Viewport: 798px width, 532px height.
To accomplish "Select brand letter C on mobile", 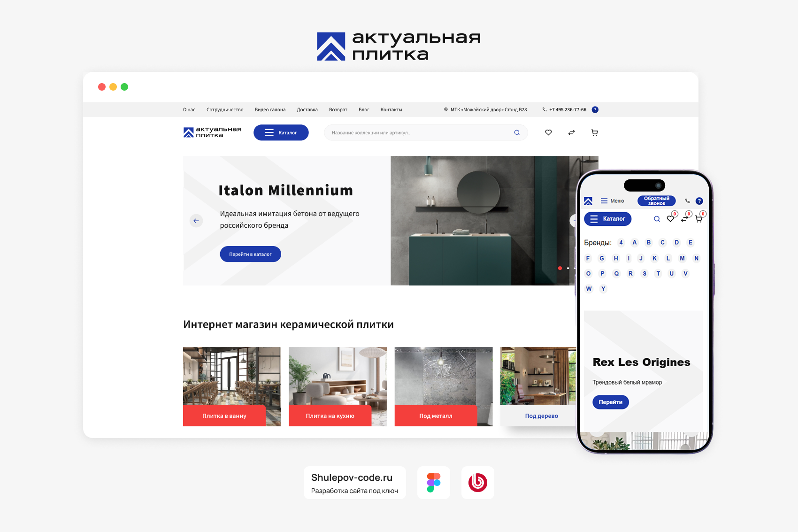I will (x=662, y=243).
